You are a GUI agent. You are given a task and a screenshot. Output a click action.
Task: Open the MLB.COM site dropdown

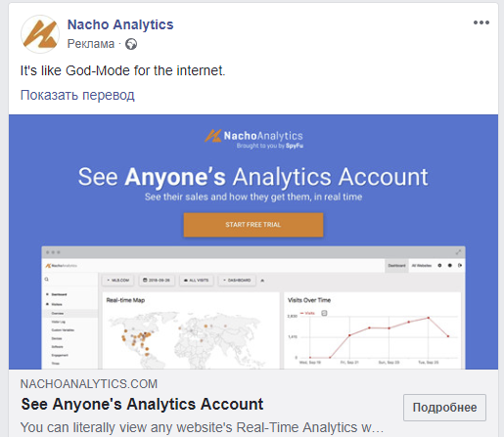118,281
